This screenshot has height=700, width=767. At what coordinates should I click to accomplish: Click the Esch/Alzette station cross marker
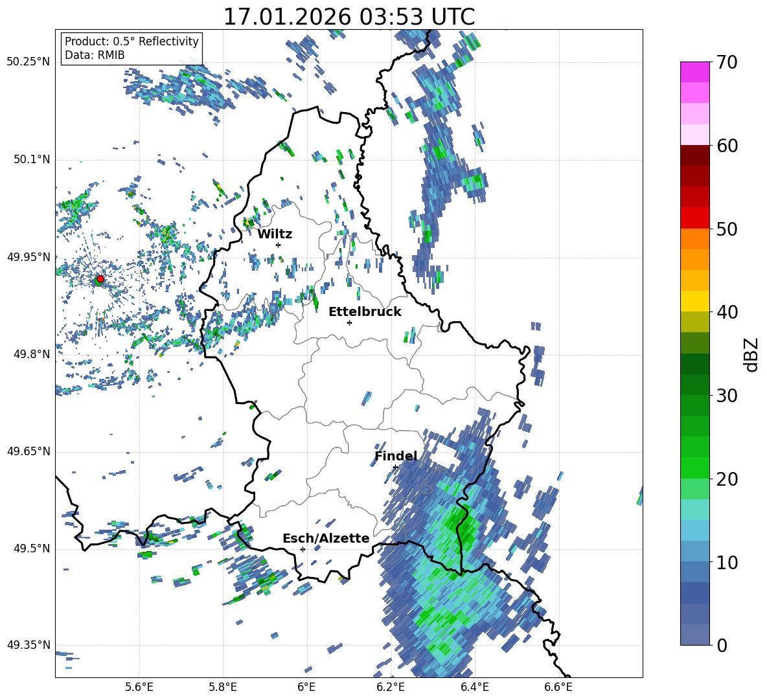303,549
